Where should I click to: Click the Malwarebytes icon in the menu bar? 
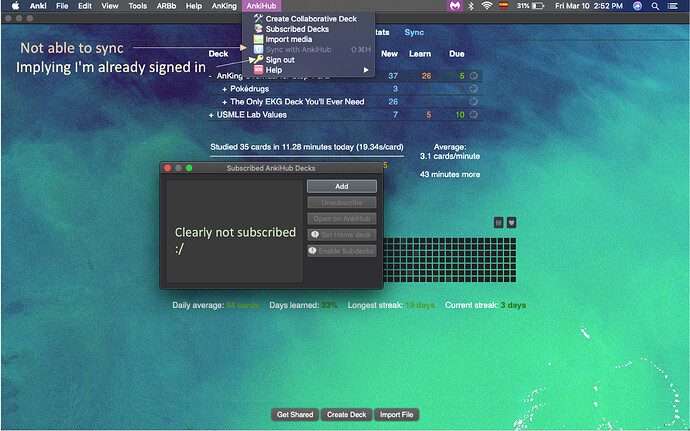coord(455,6)
